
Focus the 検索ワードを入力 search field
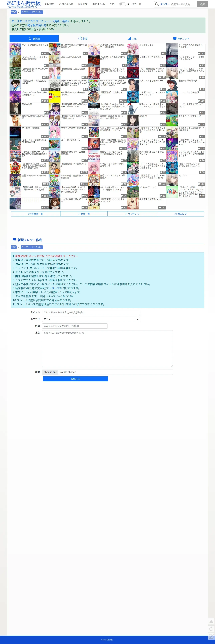tap(183, 4)
